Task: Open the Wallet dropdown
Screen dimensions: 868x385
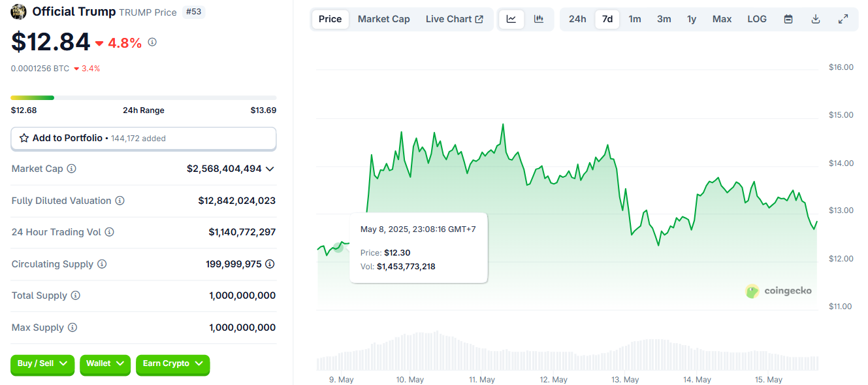Action: click(x=105, y=364)
